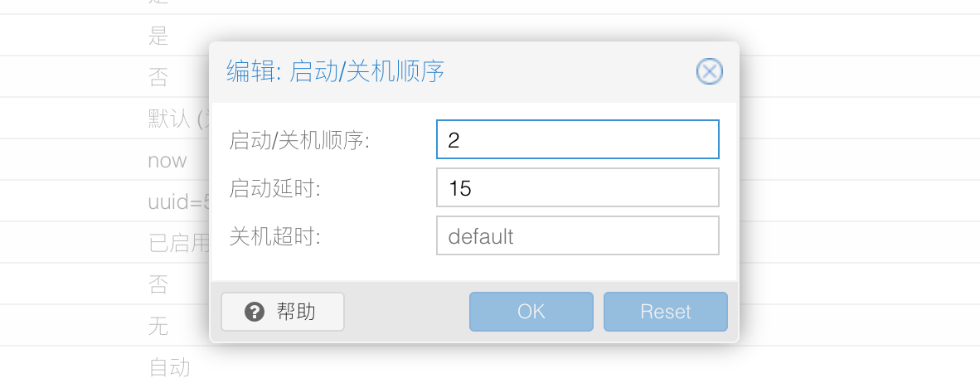Screen dimensions: 980x383
Task: Click the Reset button
Action: pos(666,311)
